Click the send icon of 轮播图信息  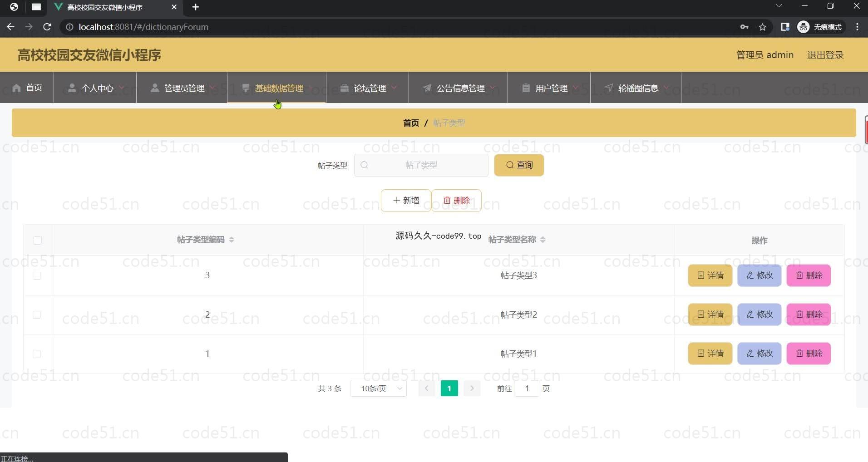609,88
